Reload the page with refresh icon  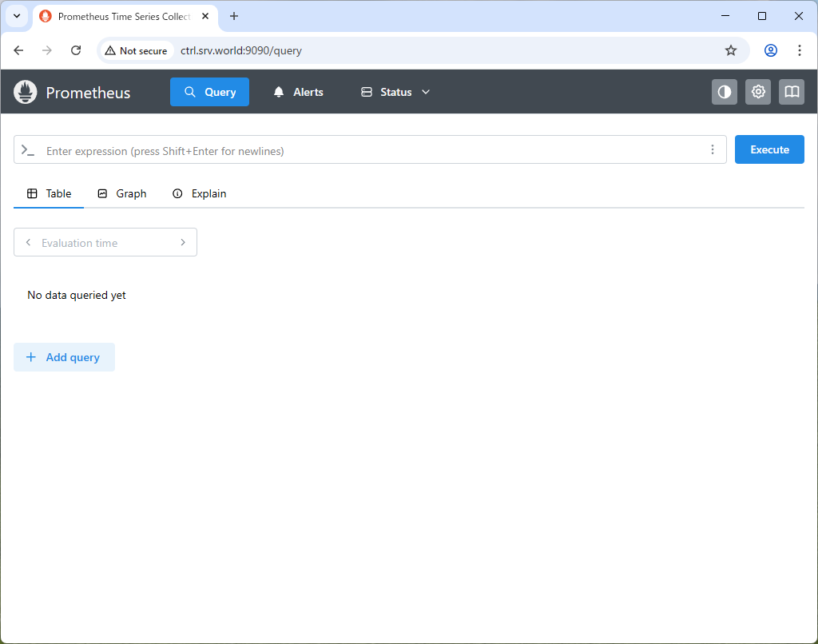76,50
